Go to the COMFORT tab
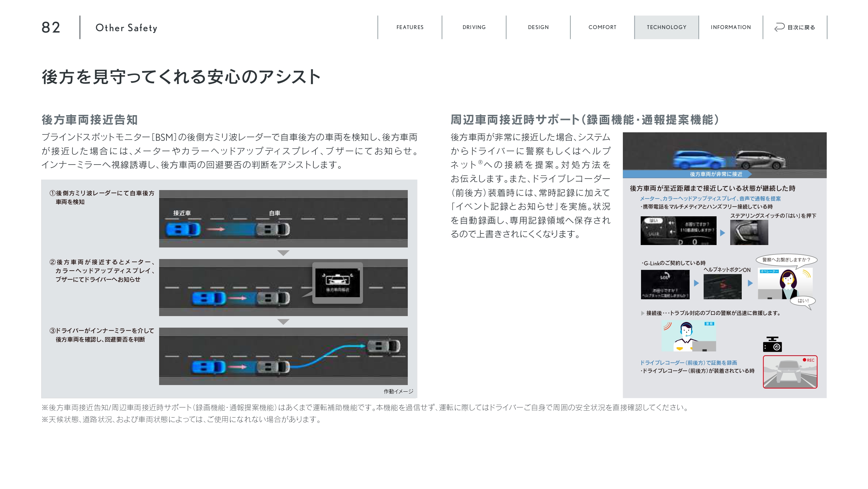Image resolution: width=868 pixels, height=489 pixels. pyautogui.click(x=602, y=27)
